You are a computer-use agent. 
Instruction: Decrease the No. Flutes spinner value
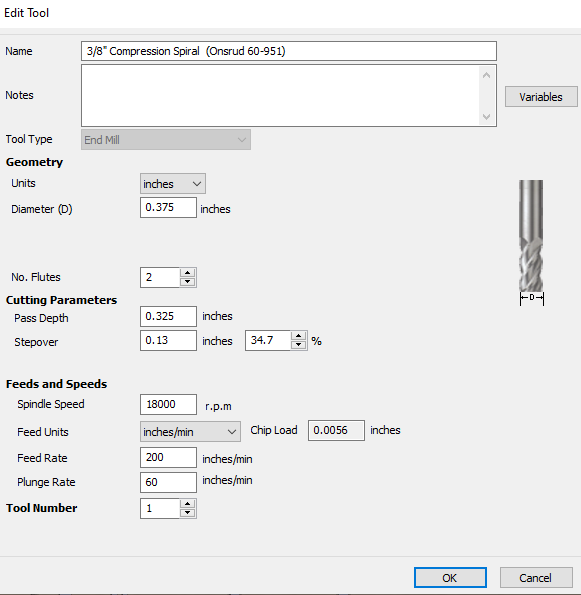point(187,282)
